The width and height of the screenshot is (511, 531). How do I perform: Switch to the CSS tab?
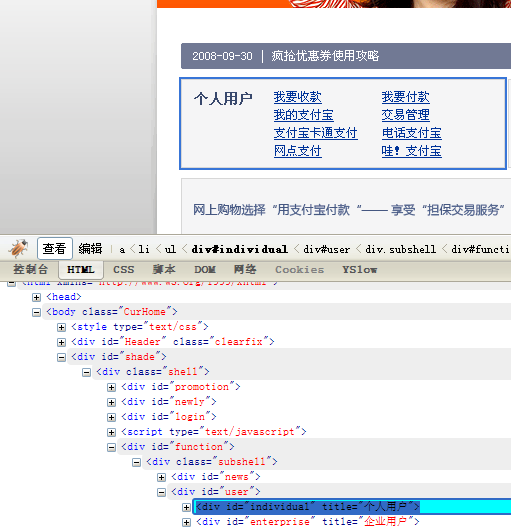coord(124,270)
